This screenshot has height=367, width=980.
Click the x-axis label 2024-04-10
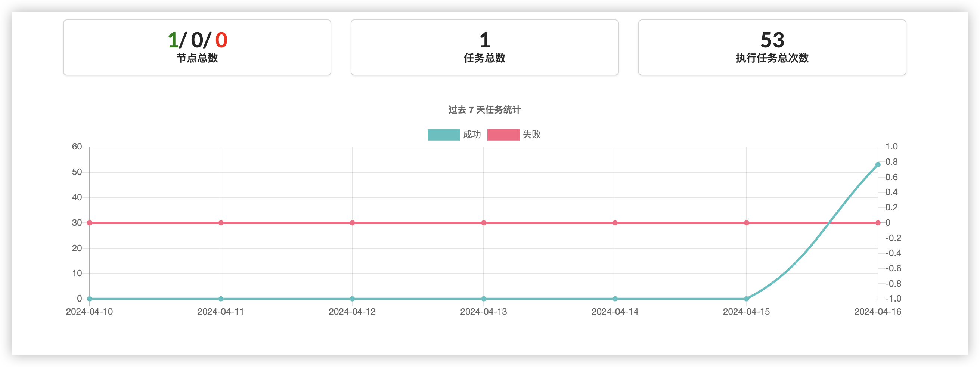pos(89,312)
